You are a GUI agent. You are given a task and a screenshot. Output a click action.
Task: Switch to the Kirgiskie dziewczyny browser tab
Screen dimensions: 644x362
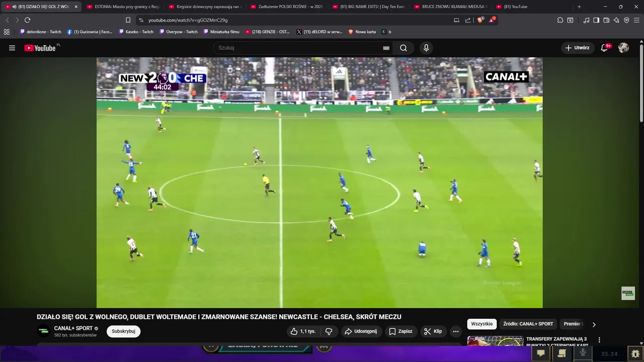coord(205,7)
